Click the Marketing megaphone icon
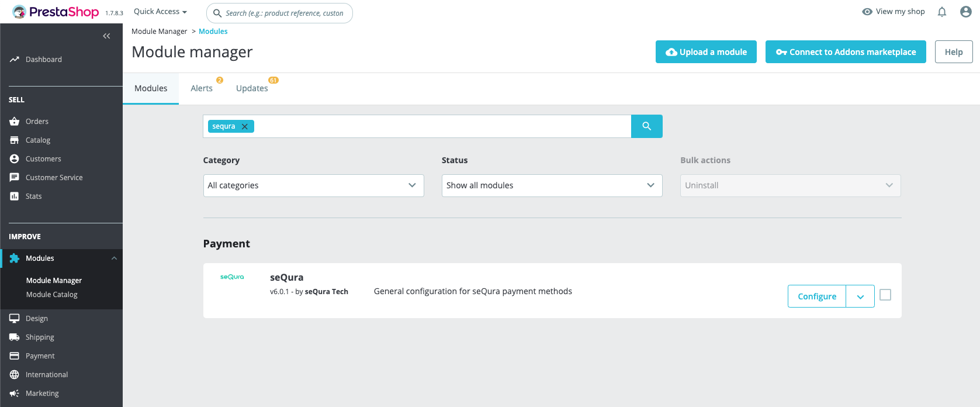Image resolution: width=980 pixels, height=407 pixels. coord(15,394)
